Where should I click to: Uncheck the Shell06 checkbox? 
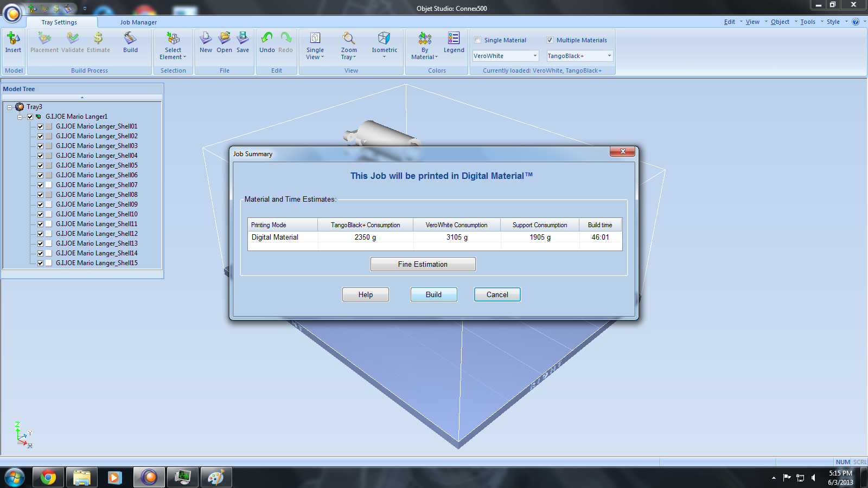coord(40,175)
